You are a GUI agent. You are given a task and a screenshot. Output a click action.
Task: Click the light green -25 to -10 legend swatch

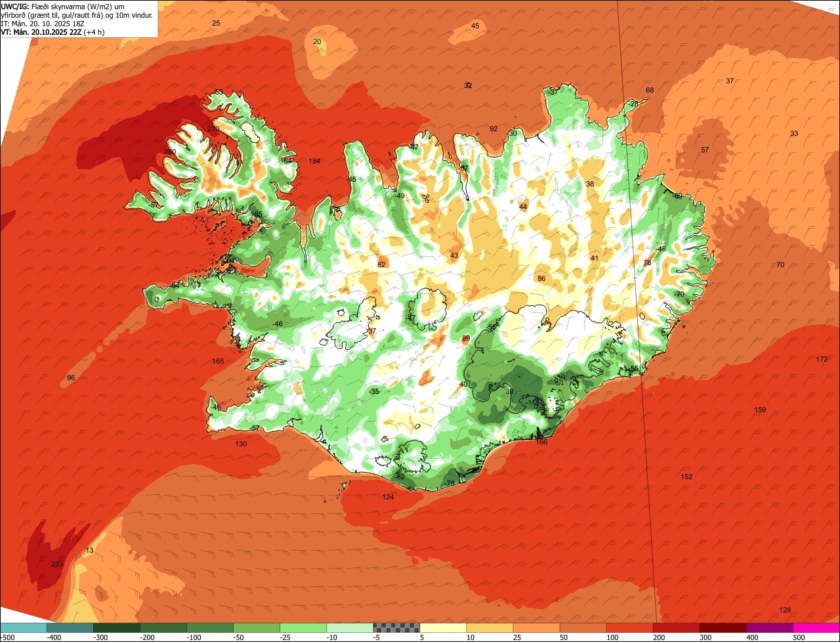[304, 628]
